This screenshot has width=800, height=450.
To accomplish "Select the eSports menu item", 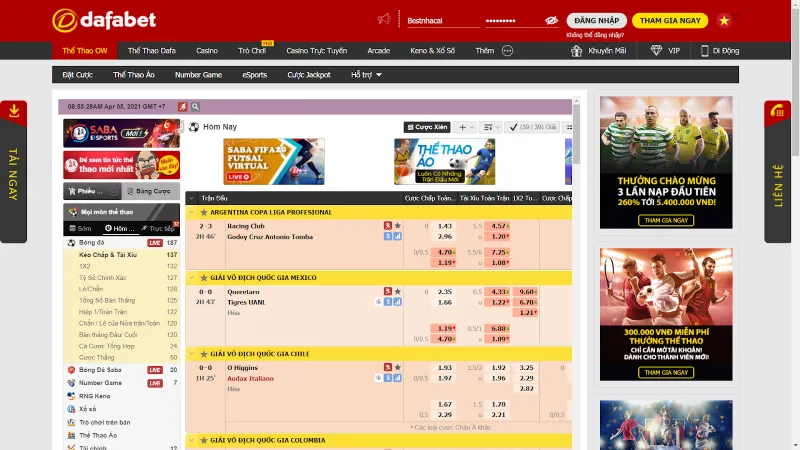I will coord(255,74).
